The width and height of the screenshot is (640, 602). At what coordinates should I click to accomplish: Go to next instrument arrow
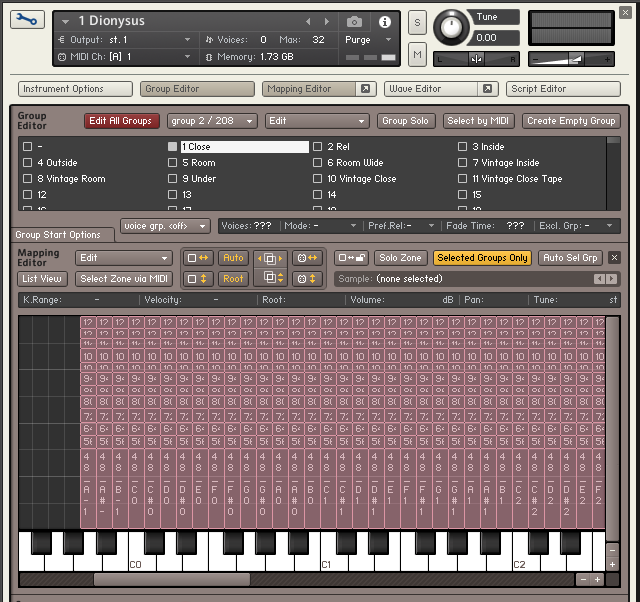[327, 22]
